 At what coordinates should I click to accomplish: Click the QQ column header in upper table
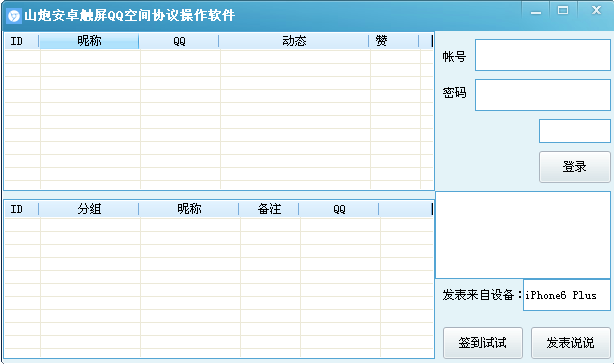(179, 41)
